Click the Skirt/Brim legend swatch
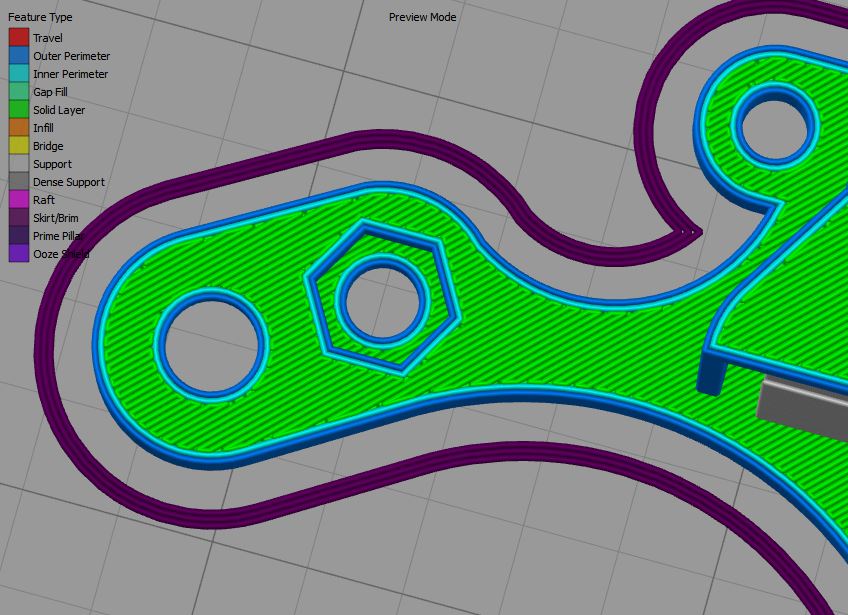 (x=19, y=218)
